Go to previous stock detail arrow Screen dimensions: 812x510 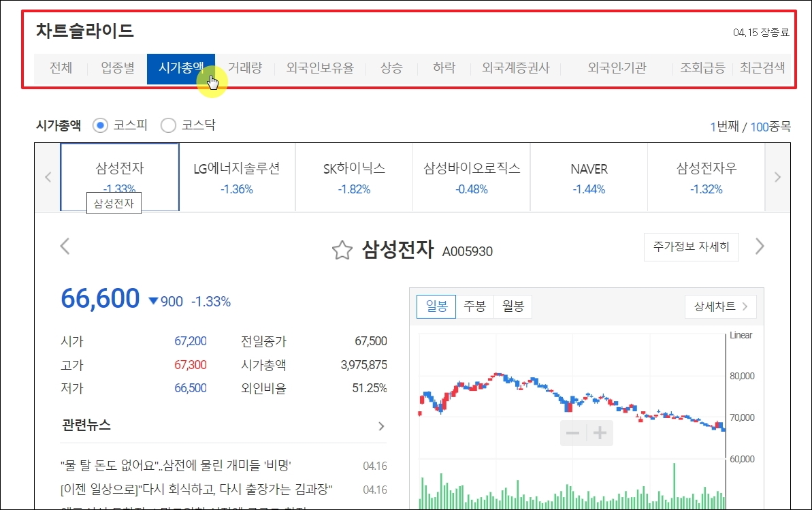click(65, 246)
